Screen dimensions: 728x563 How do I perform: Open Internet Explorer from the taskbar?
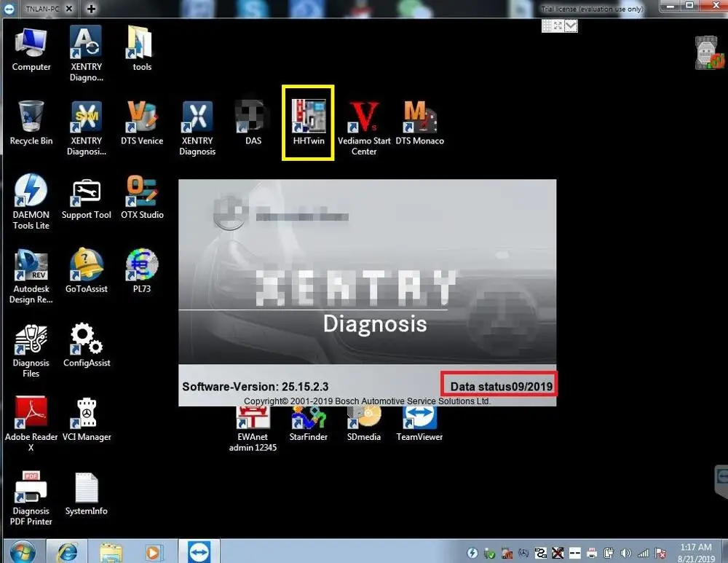(68, 552)
